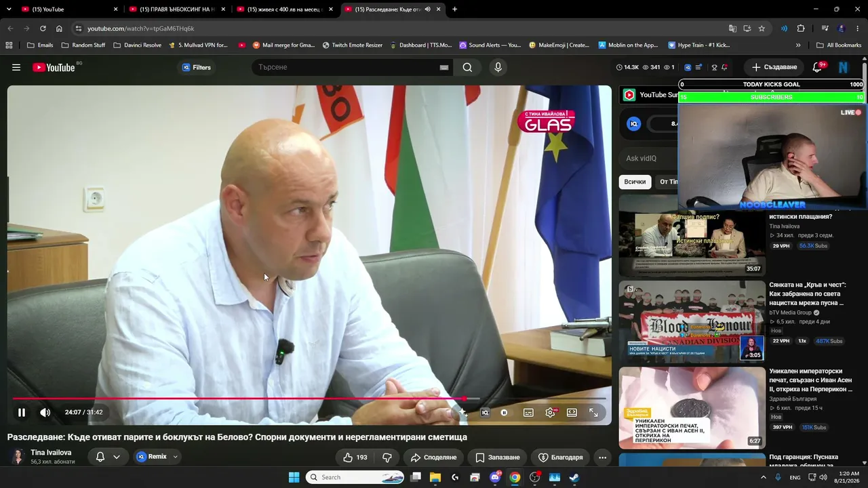Switch to the живея с 400 лв tab

click(x=284, y=9)
